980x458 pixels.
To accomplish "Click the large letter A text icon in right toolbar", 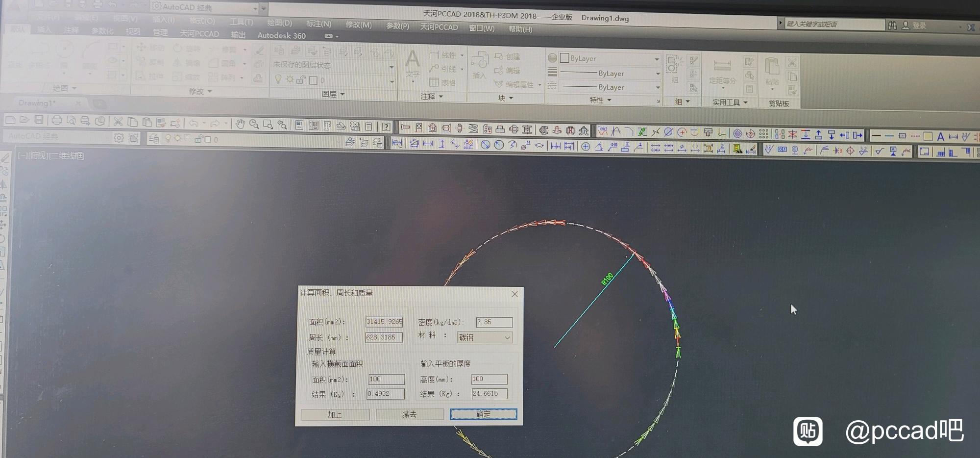I will coord(940,137).
